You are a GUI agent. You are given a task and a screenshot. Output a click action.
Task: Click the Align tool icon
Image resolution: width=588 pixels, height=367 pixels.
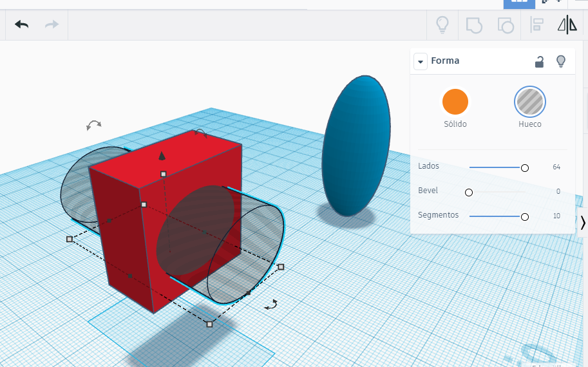click(536, 25)
